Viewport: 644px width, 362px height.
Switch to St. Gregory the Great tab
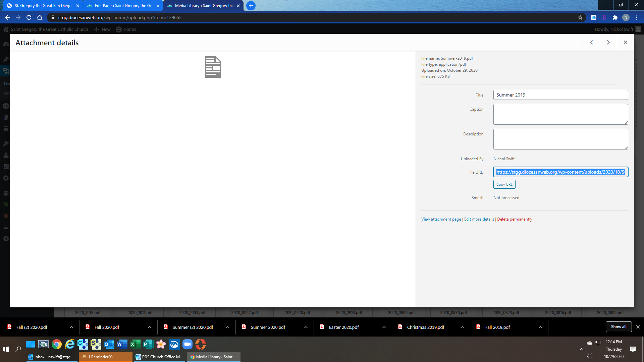[x=43, y=6]
